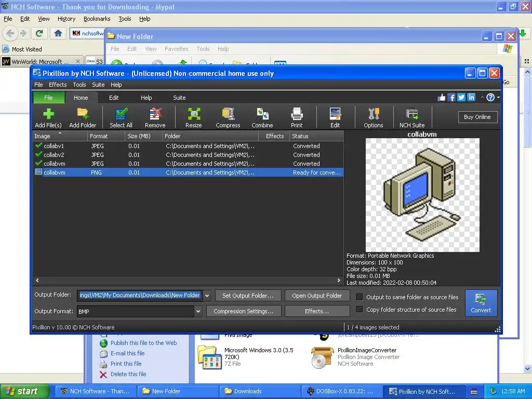
Task: Click E-mail this file link
Action: (x=128, y=353)
